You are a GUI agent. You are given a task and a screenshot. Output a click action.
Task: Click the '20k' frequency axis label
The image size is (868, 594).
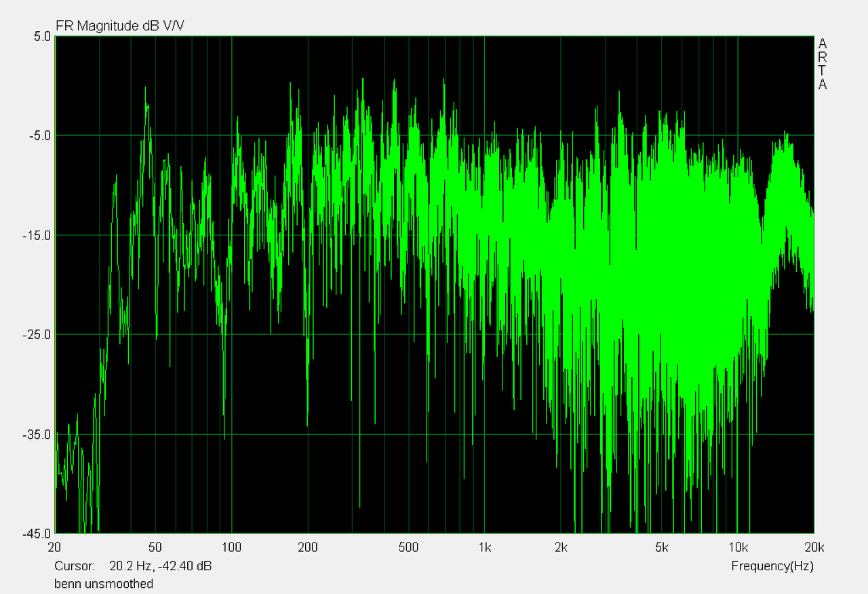814,548
